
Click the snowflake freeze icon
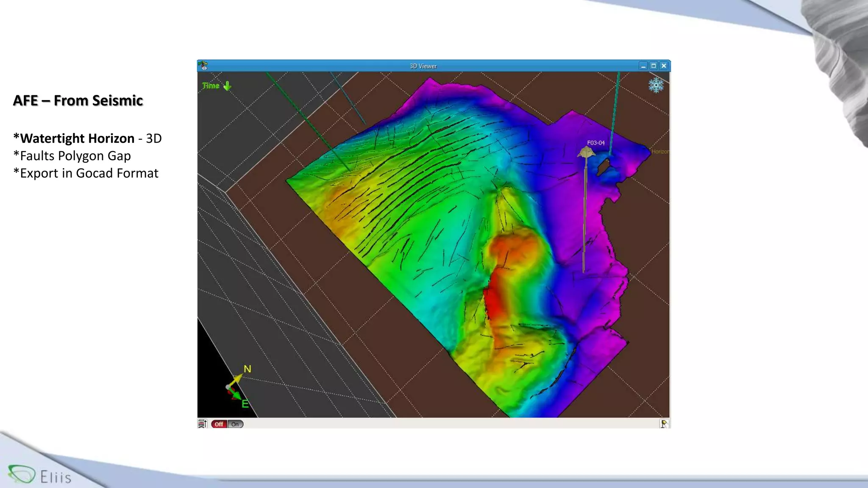pyautogui.click(x=656, y=85)
